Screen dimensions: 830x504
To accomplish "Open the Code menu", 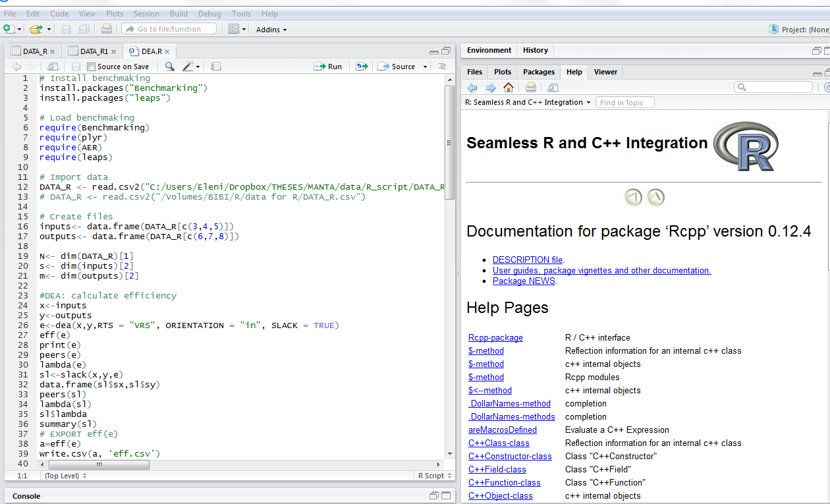I will 59,13.
